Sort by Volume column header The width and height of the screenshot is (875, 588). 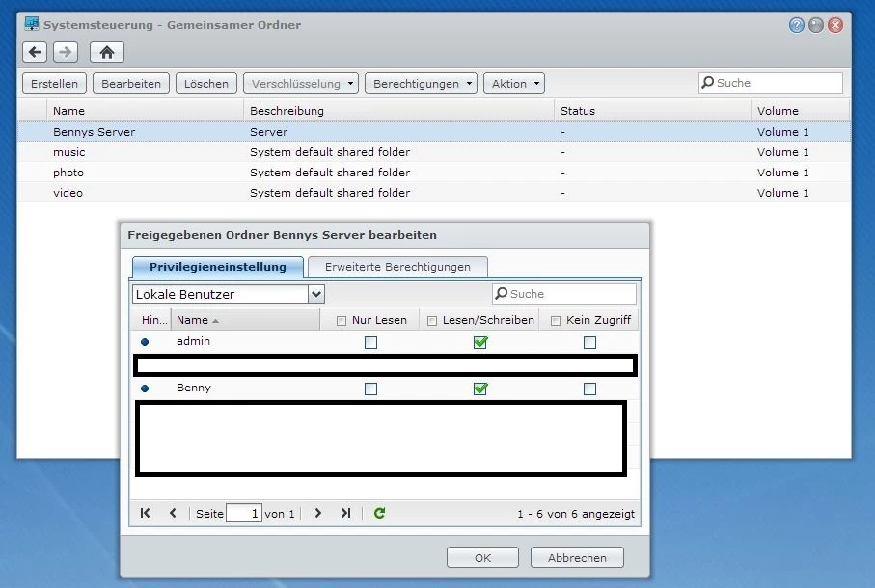tap(800, 110)
